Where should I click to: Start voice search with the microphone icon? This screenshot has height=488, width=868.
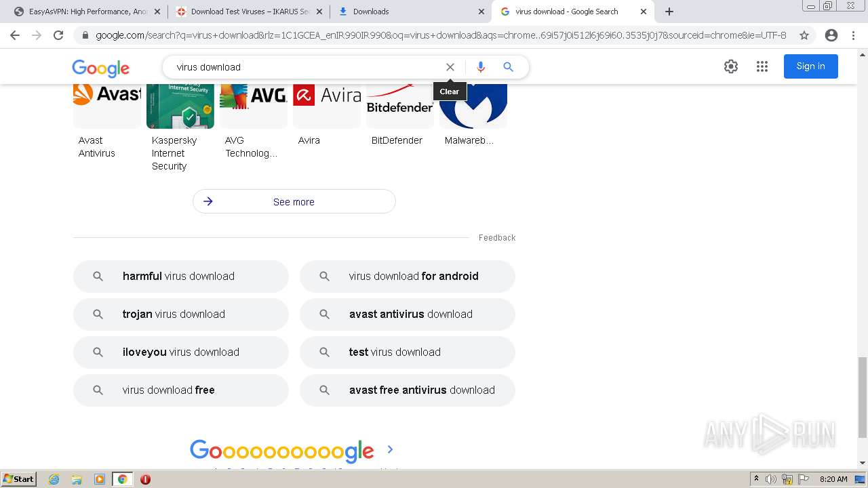481,67
